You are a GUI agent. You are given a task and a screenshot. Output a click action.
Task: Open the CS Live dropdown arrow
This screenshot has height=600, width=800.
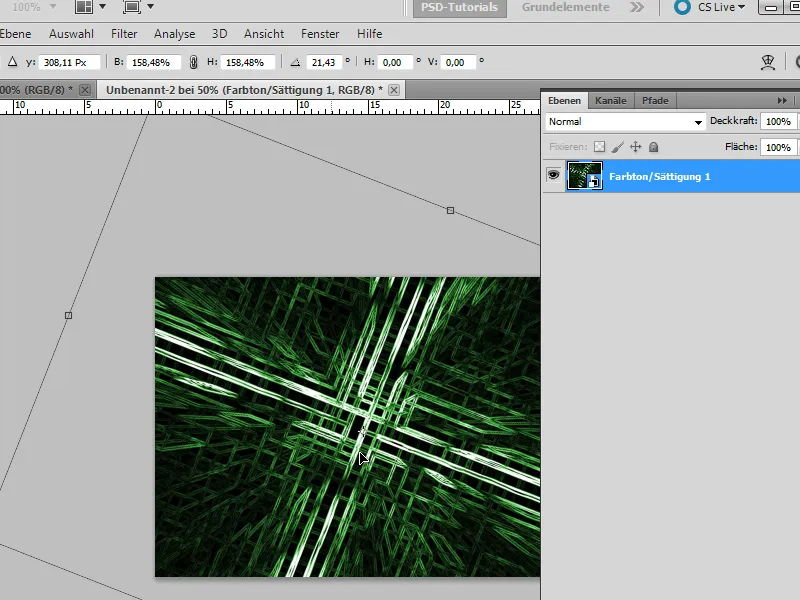click(742, 7)
